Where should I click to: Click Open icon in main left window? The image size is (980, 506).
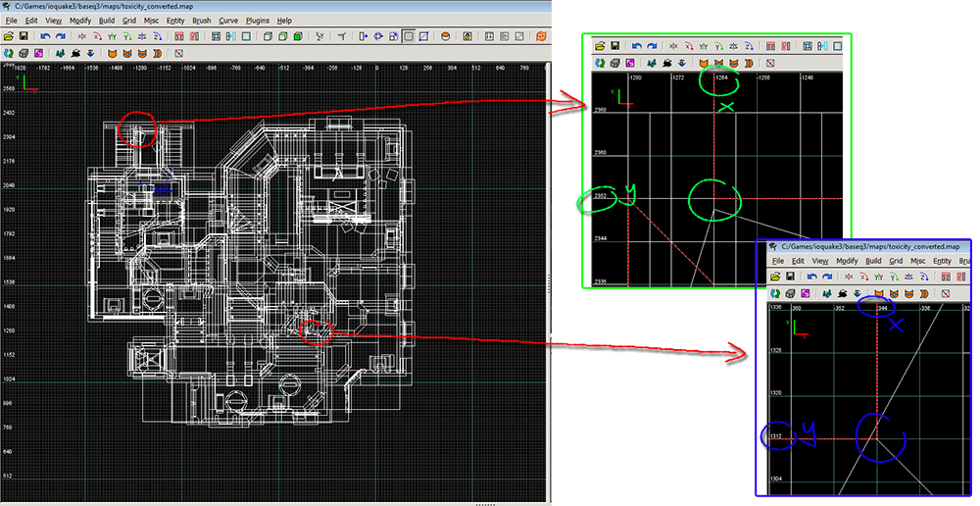coord(9,36)
